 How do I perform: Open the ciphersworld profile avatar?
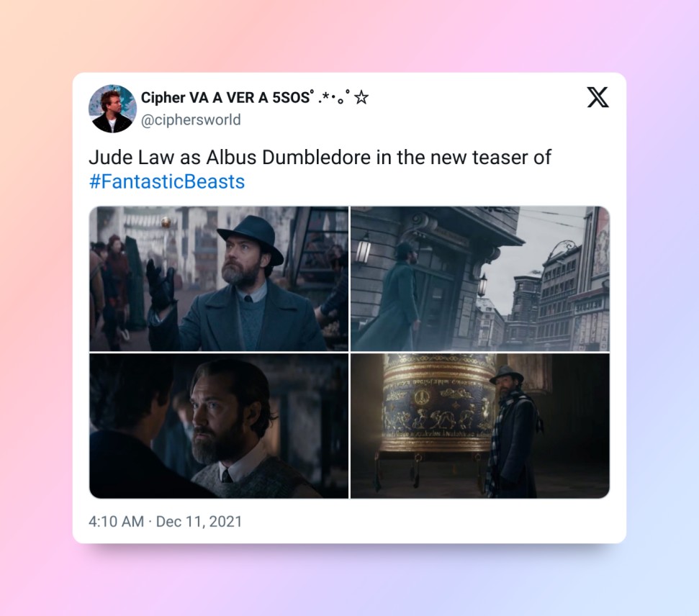tap(112, 109)
